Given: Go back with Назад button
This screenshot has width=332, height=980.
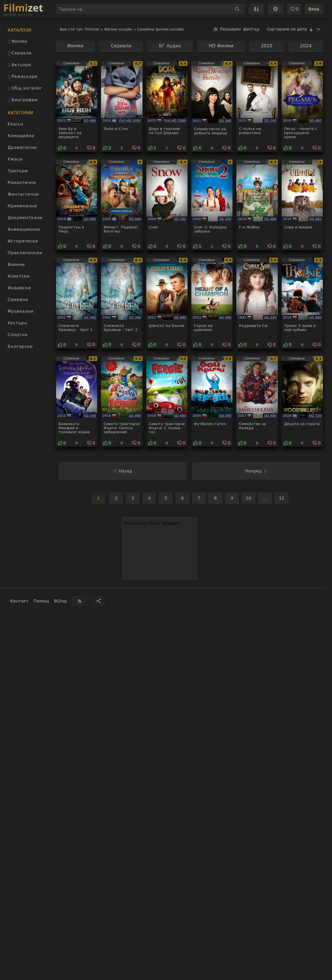Looking at the screenshot, I should [123, 471].
